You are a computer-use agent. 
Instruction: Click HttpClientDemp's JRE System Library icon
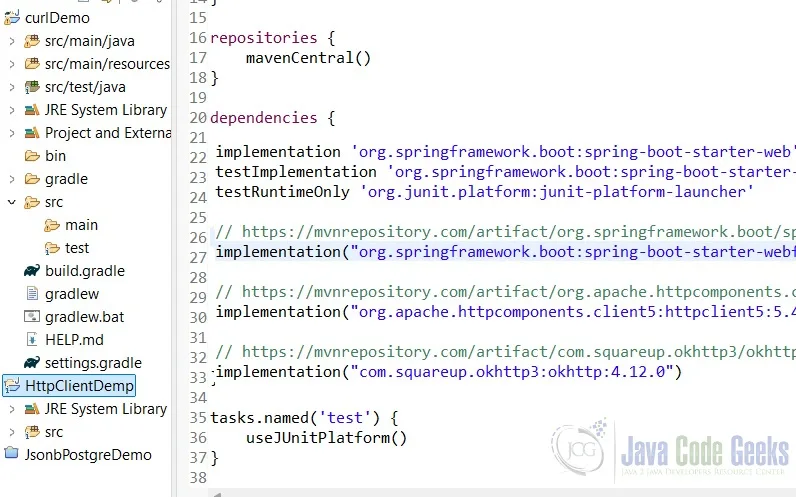[x=32, y=409]
